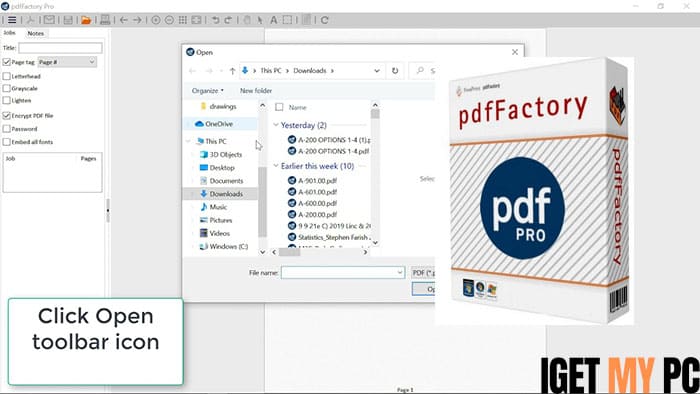Click the Print toolbar icon

(x=105, y=20)
